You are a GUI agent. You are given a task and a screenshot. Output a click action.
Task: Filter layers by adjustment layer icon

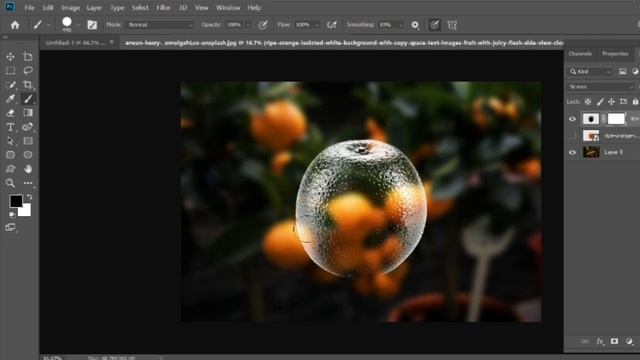coord(635,71)
